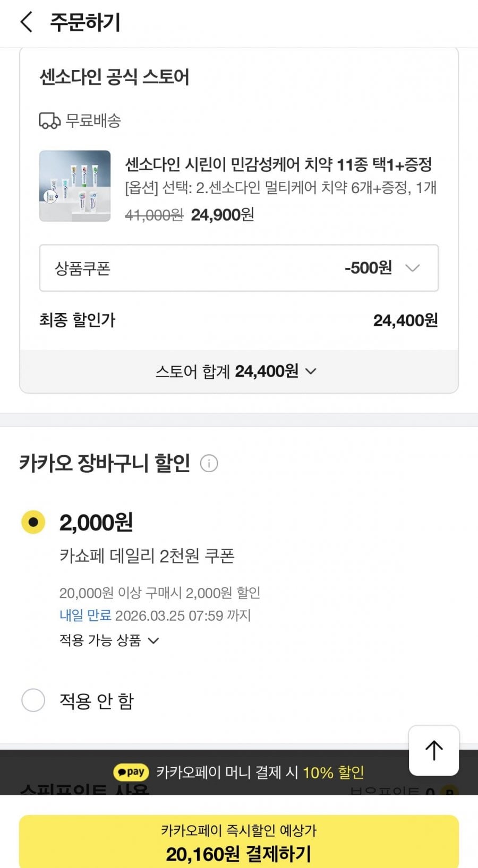Open the 센소다인 공식 스토어 link
This screenshot has width=478, height=868.
click(x=114, y=77)
